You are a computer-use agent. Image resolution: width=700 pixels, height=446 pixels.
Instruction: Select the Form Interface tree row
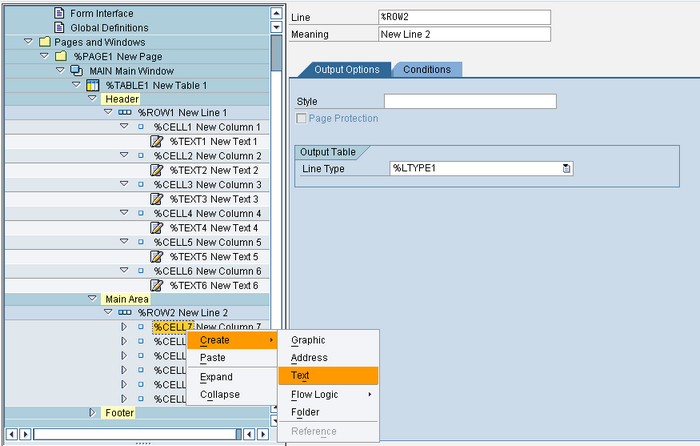point(137,13)
